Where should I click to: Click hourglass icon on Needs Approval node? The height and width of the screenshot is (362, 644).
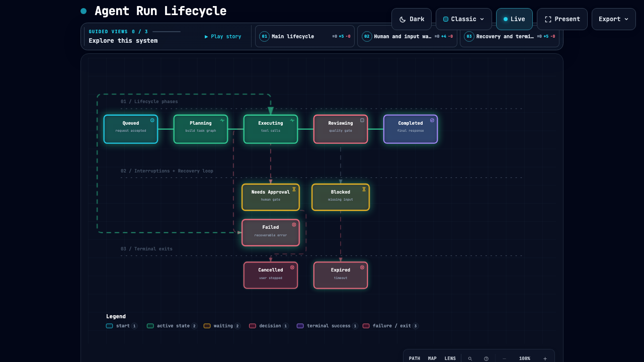[x=294, y=189]
